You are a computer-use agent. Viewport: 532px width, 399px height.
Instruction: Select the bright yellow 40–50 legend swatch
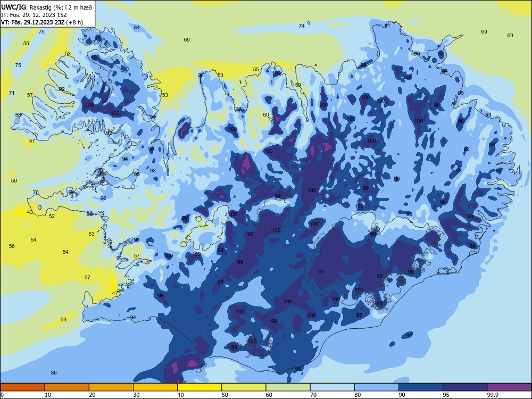point(199,387)
